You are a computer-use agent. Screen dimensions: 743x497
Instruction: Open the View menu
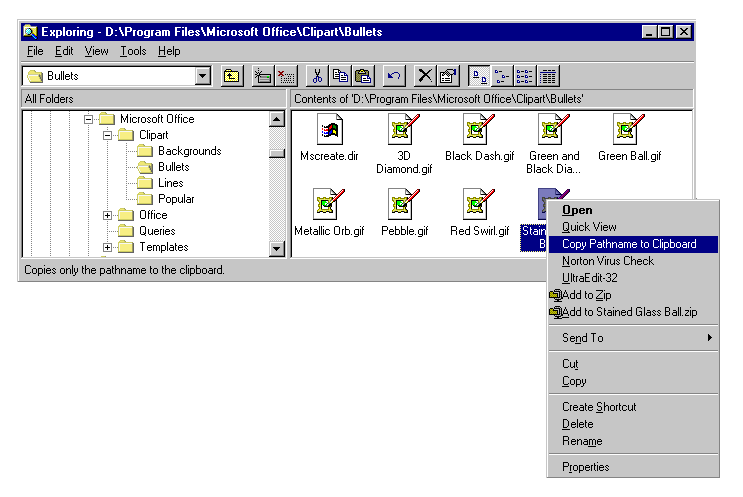coord(96,51)
